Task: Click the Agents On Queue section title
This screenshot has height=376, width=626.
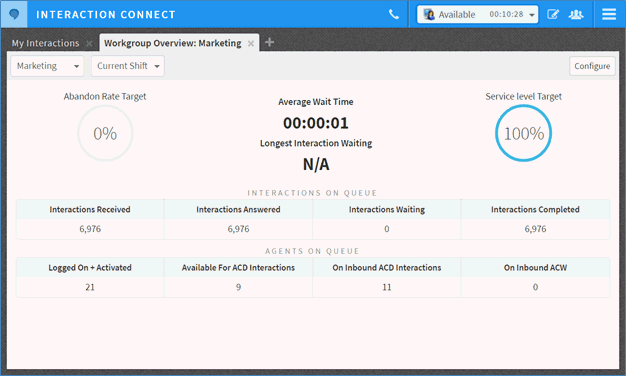Action: [x=312, y=251]
